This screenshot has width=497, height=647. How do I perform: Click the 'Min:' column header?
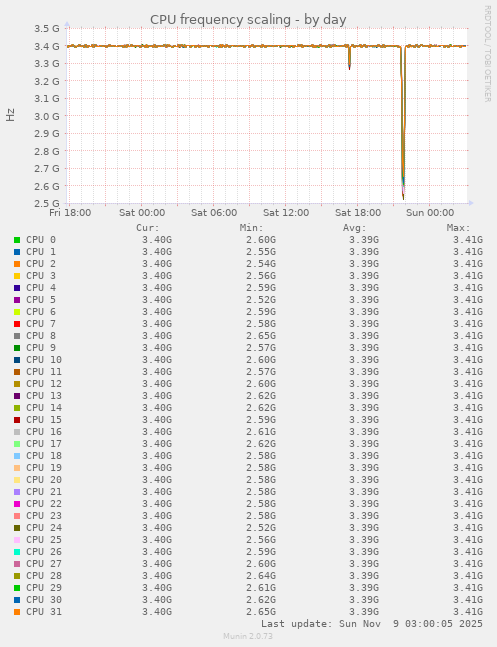(x=251, y=228)
